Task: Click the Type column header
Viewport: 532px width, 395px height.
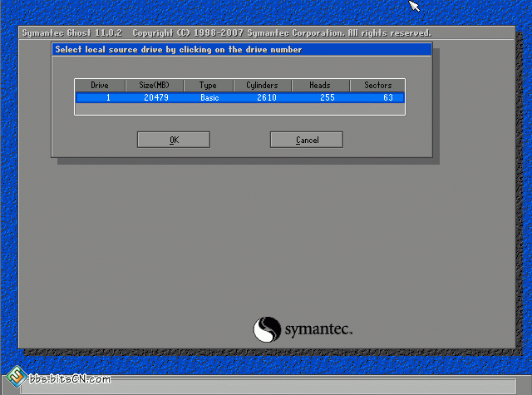Action: (209, 85)
